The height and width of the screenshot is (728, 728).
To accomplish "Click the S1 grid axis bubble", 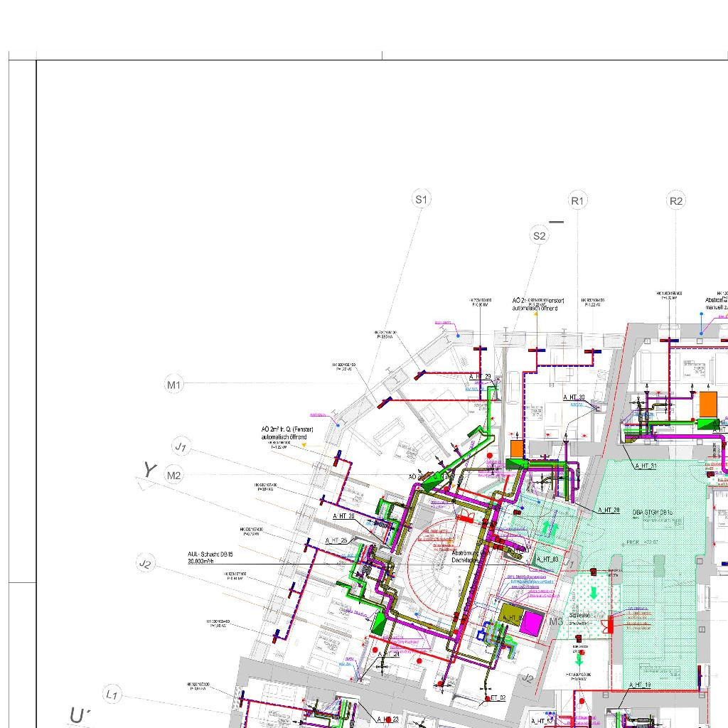I will (422, 199).
